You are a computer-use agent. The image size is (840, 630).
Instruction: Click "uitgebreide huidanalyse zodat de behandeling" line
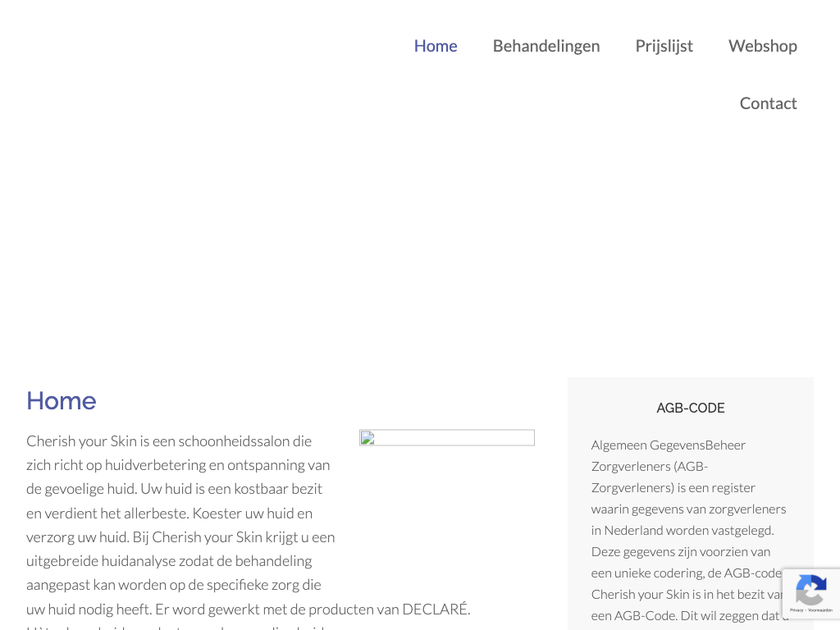(169, 561)
